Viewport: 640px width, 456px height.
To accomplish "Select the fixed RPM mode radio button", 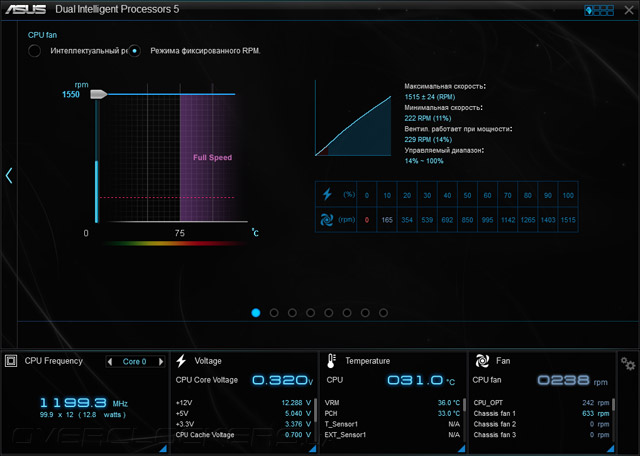I will point(134,51).
